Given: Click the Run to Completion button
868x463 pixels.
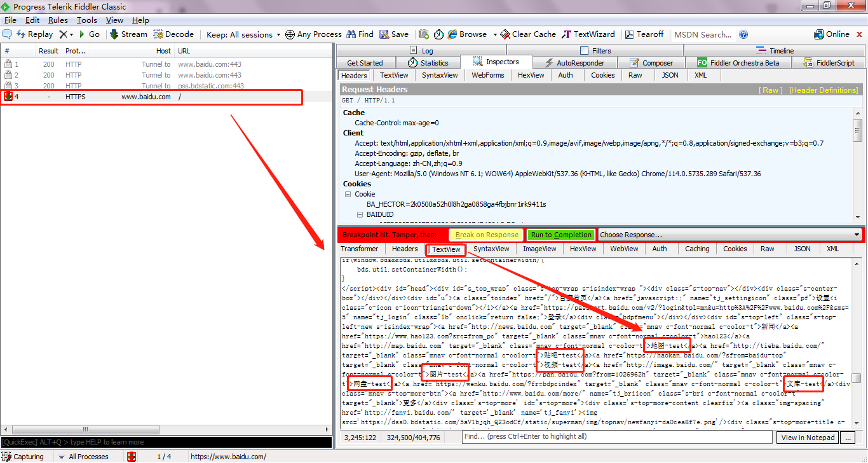Looking at the screenshot, I should click(561, 235).
